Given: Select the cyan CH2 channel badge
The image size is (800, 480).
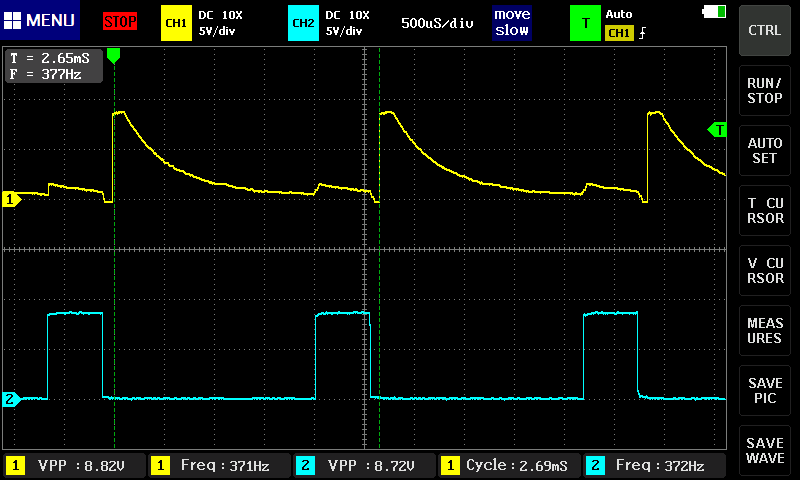Looking at the screenshot, I should [303, 23].
